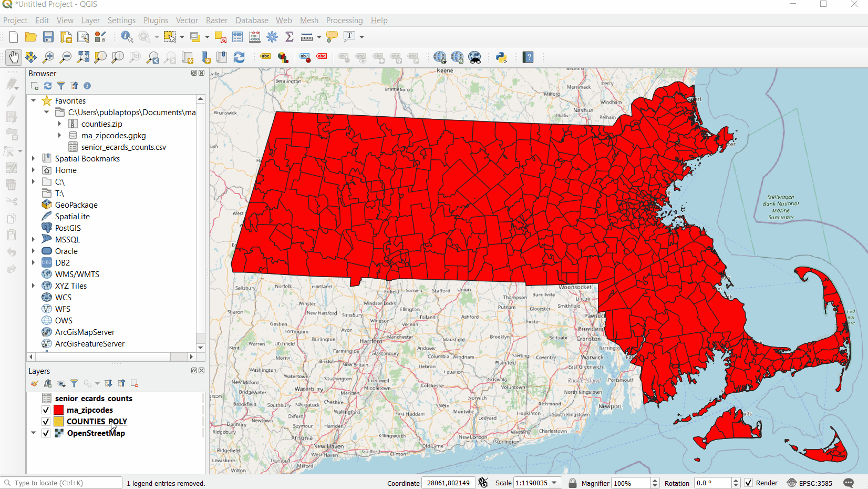Select ArcGisFeatureServer entry

click(90, 344)
